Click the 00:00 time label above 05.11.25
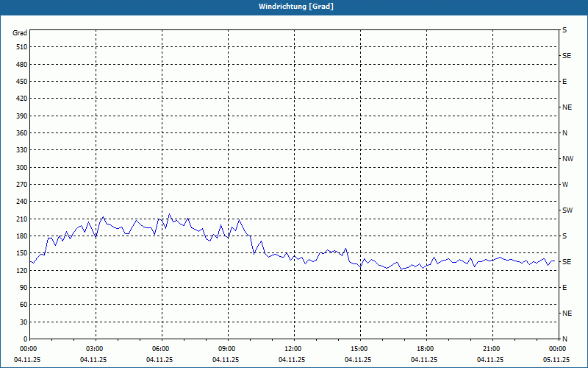This screenshot has height=368, width=588. (x=558, y=349)
